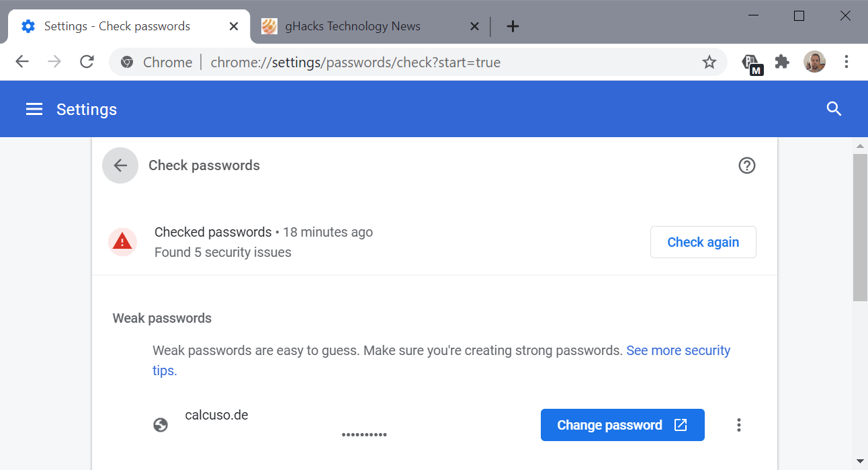Open the Chrome three-dot menu
The height and width of the screenshot is (470, 868).
(847, 62)
